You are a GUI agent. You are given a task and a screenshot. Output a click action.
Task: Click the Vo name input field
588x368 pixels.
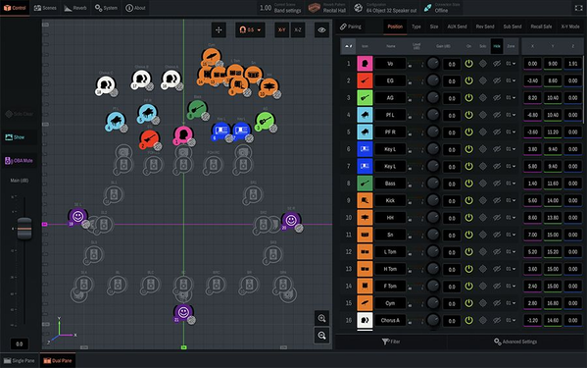click(390, 64)
